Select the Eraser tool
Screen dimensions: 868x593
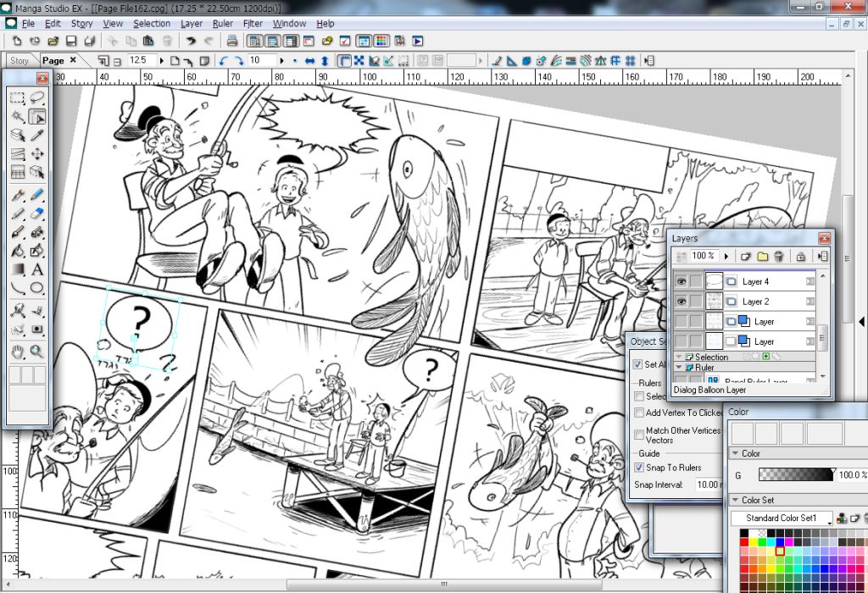click(36, 213)
